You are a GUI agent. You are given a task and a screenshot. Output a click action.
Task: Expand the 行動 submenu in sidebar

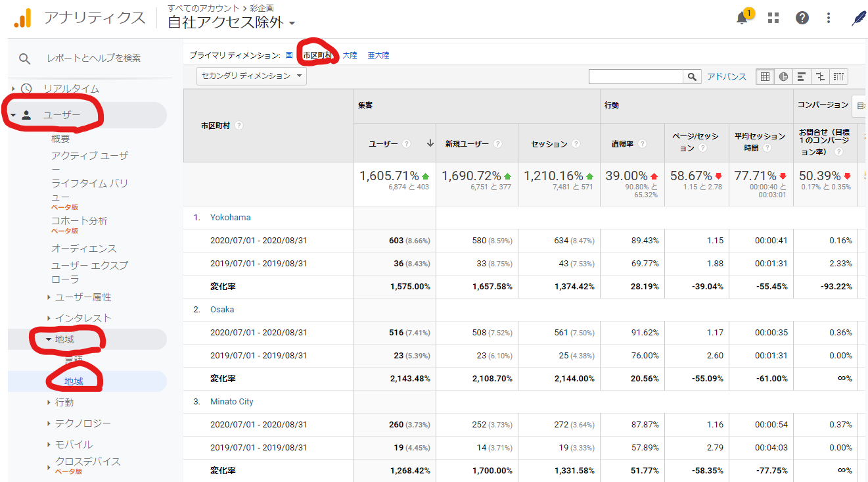pyautogui.click(x=49, y=402)
